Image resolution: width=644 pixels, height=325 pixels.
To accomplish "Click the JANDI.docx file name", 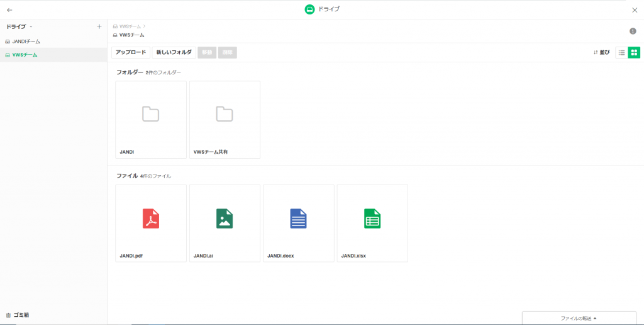I will [x=280, y=256].
